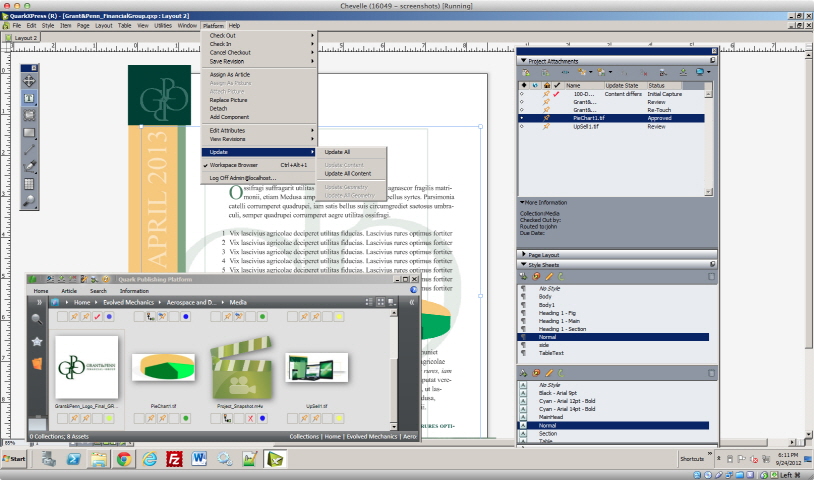Select the Line tool in the tool palette

coord(29,150)
